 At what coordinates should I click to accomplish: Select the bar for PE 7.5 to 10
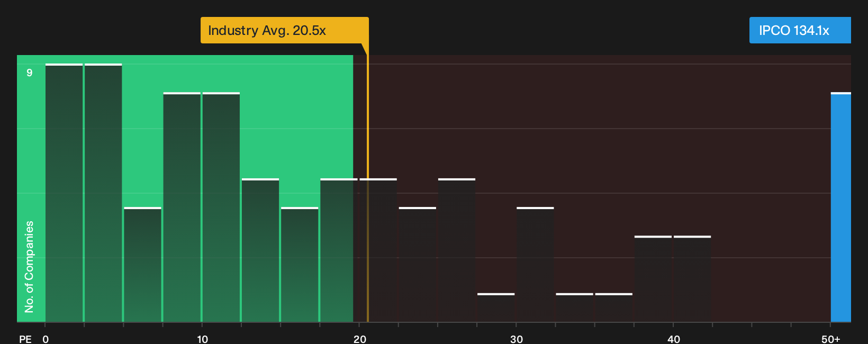point(182,207)
